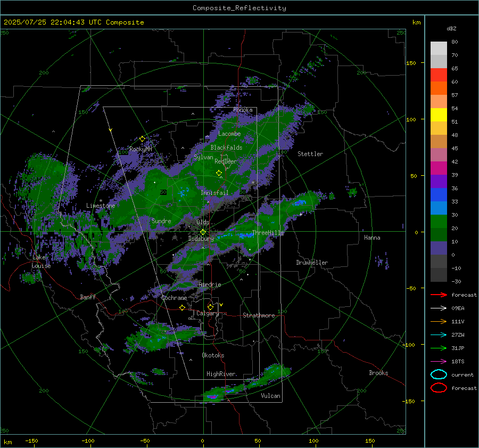The image size is (479, 448).
Task: Click the magenta 39 dBZ color band
Action: 439,168
